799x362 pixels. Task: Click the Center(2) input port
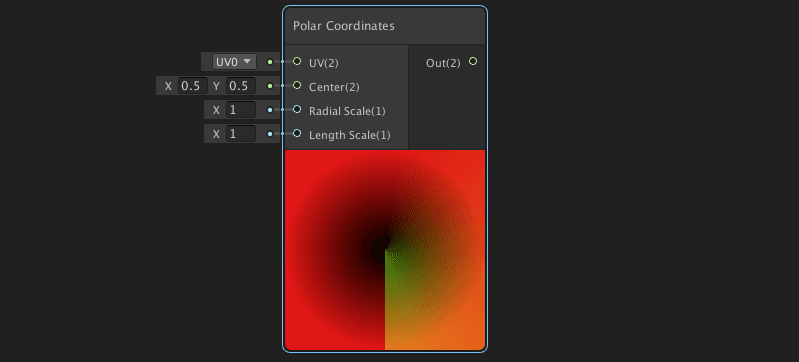point(297,85)
